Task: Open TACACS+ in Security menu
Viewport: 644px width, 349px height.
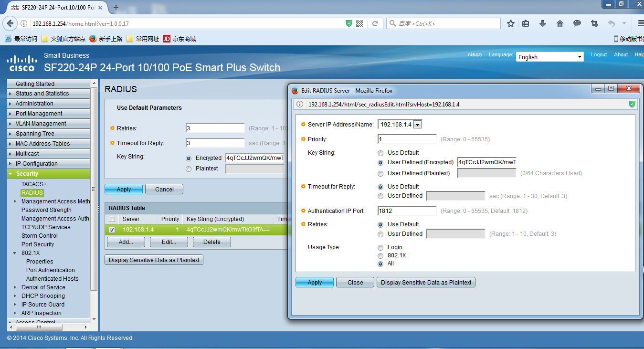Action: tap(34, 184)
